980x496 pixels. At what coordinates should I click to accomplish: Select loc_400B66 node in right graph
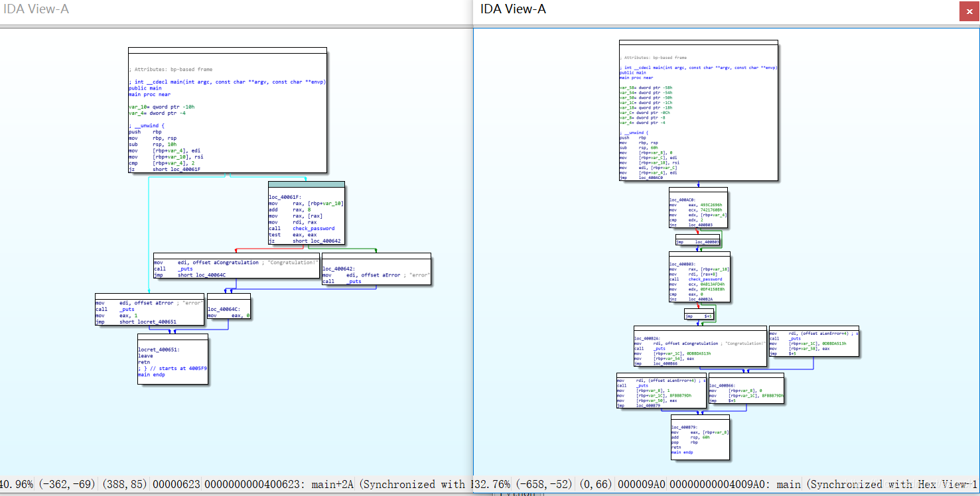tap(746, 390)
